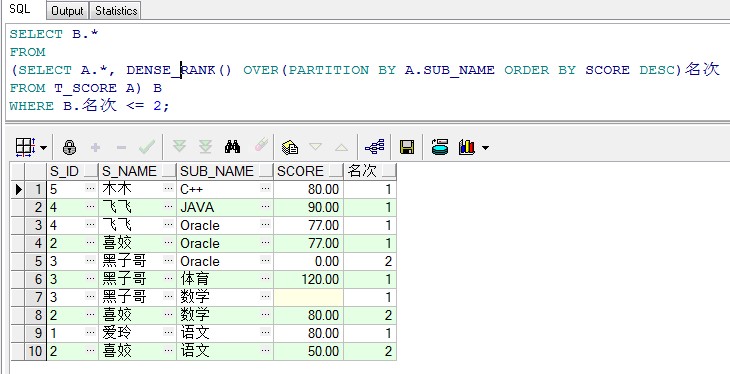The width and height of the screenshot is (730, 374).
Task: Click the padlock edit-data icon
Action: tap(69, 148)
